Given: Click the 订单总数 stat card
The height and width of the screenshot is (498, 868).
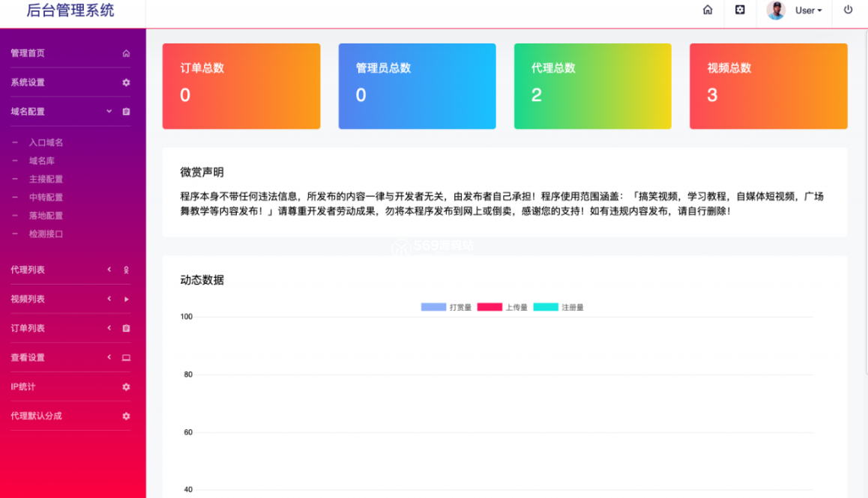Looking at the screenshot, I should [241, 86].
